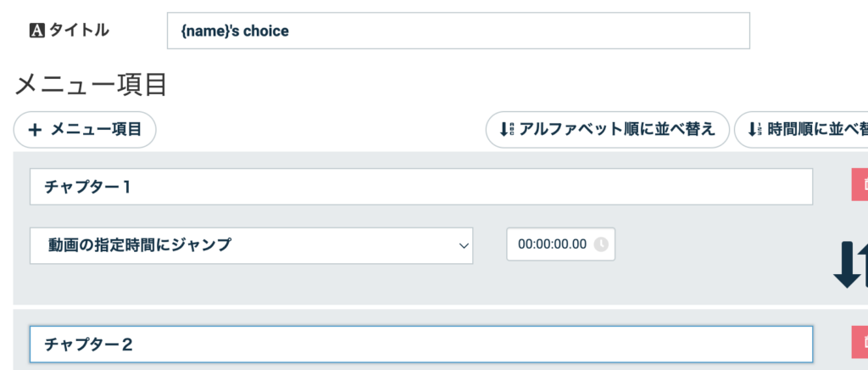868x370 pixels.
Task: Click the plus icon in the メニュー項目 button
Action: click(35, 130)
